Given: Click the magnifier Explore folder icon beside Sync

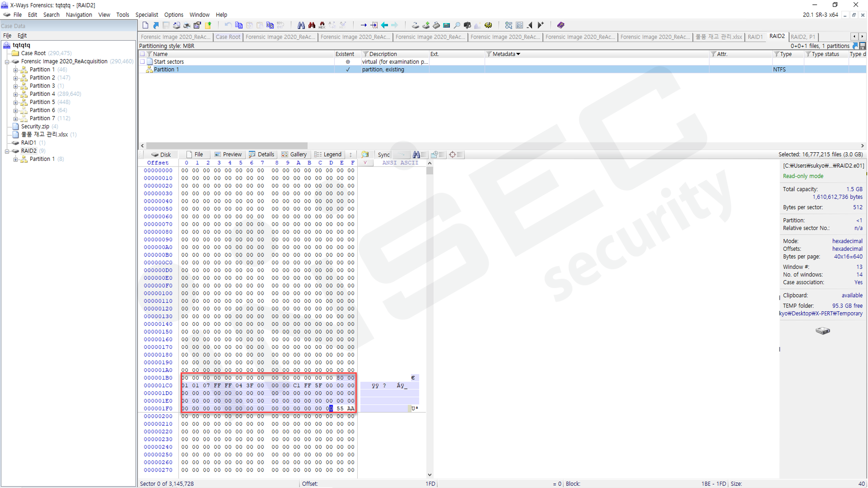Looking at the screenshot, I should click(x=365, y=154).
